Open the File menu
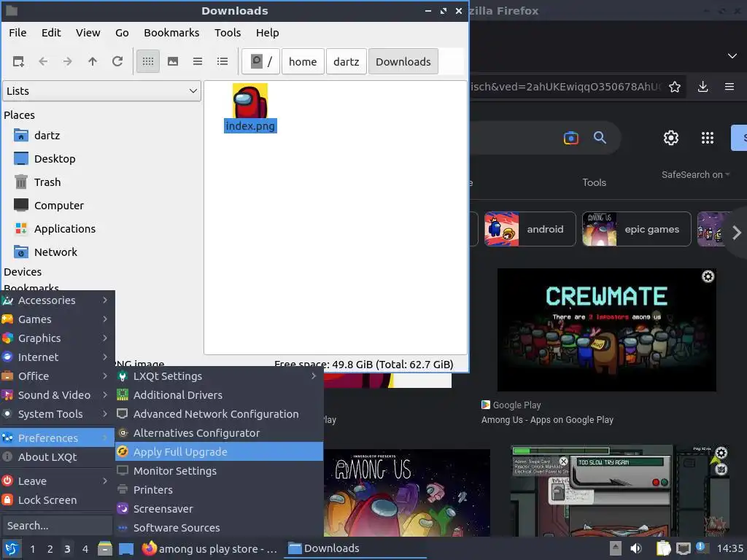This screenshot has width=747, height=560. [x=18, y=33]
